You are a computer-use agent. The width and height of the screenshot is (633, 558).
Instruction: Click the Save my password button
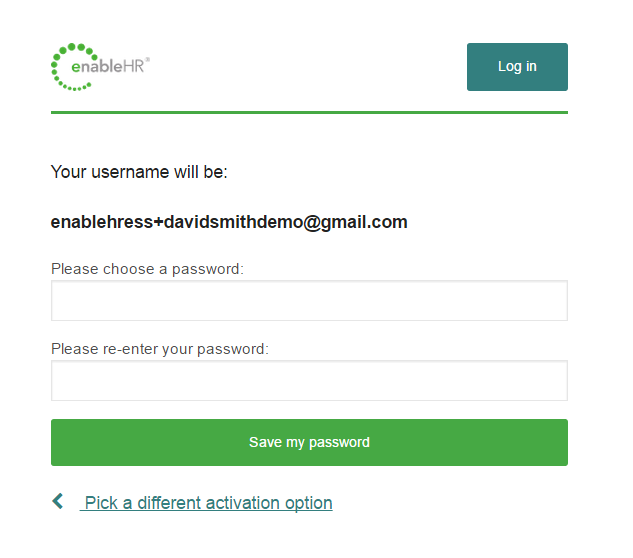coord(309,443)
